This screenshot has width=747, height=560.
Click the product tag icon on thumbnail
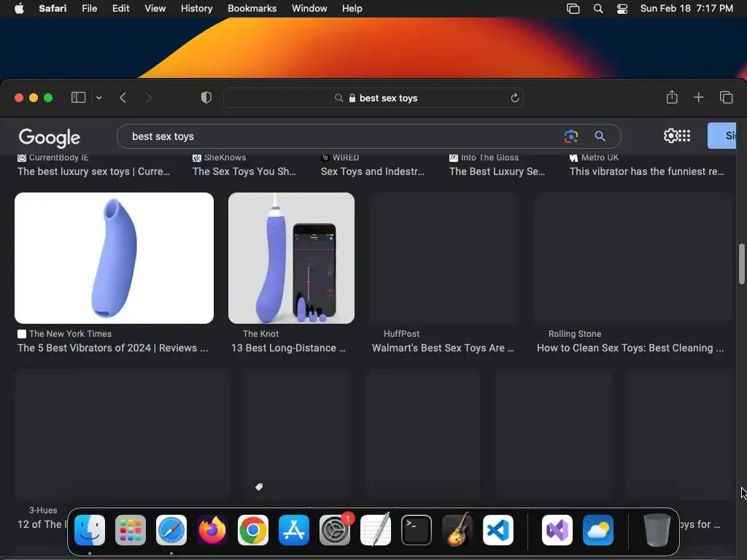click(259, 486)
